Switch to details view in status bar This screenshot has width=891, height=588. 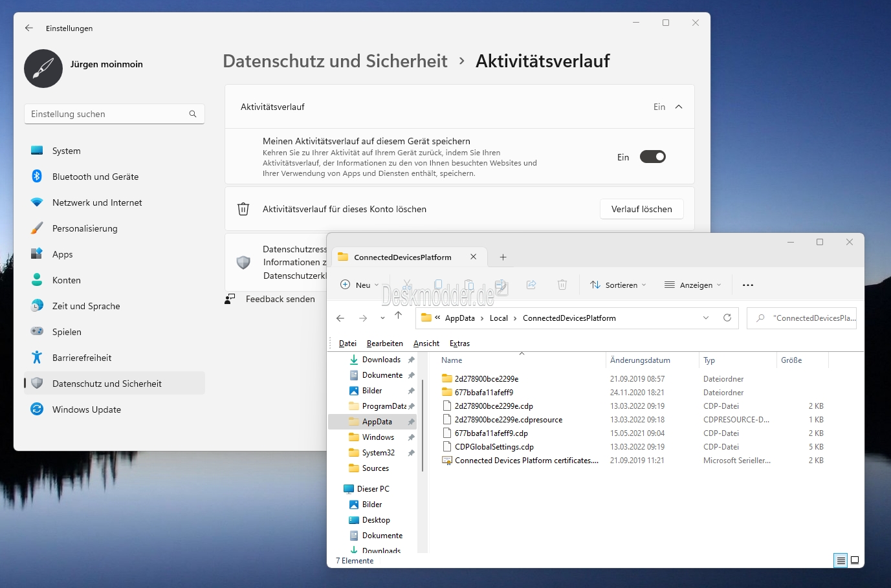tap(841, 560)
